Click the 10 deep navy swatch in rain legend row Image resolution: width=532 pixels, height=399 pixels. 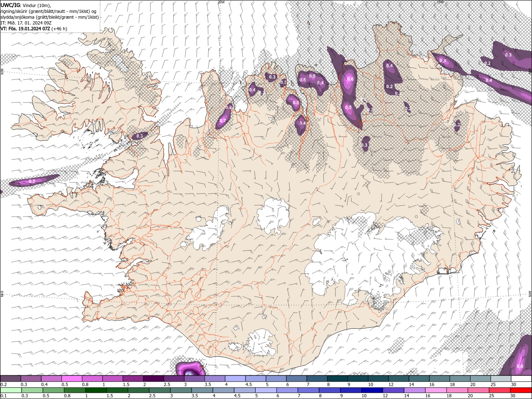372,390
